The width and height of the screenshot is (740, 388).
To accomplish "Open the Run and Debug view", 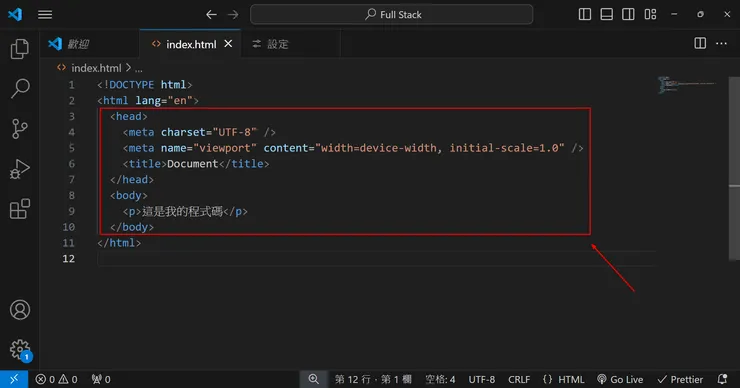I will point(19,169).
